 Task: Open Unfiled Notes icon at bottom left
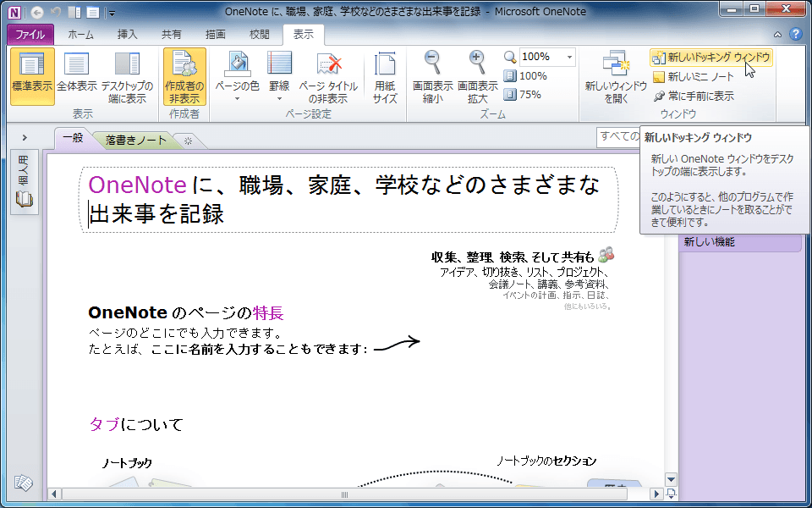click(x=24, y=483)
